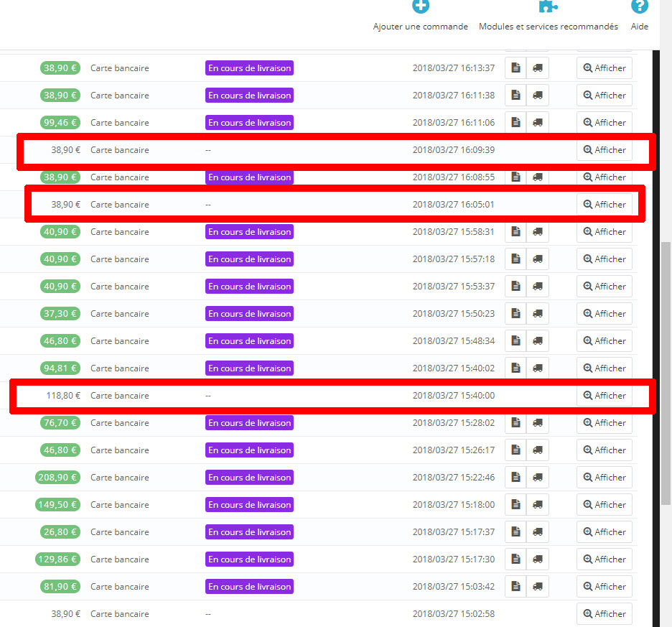Viewport: 672px width, 627px height.
Task: Show the 118,80 € order at 15:40:00
Action: [x=605, y=396]
